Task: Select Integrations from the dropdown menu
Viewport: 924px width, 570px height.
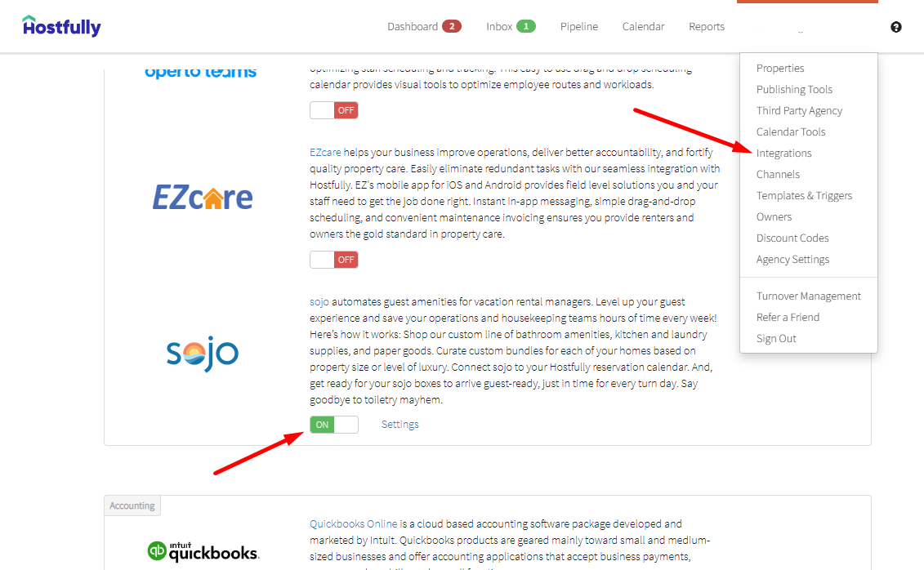Action: coord(783,153)
